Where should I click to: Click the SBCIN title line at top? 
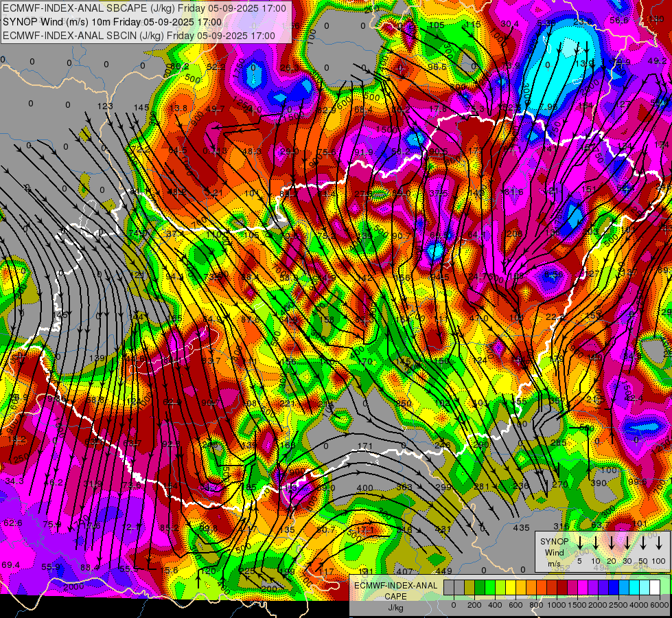pyautogui.click(x=139, y=36)
